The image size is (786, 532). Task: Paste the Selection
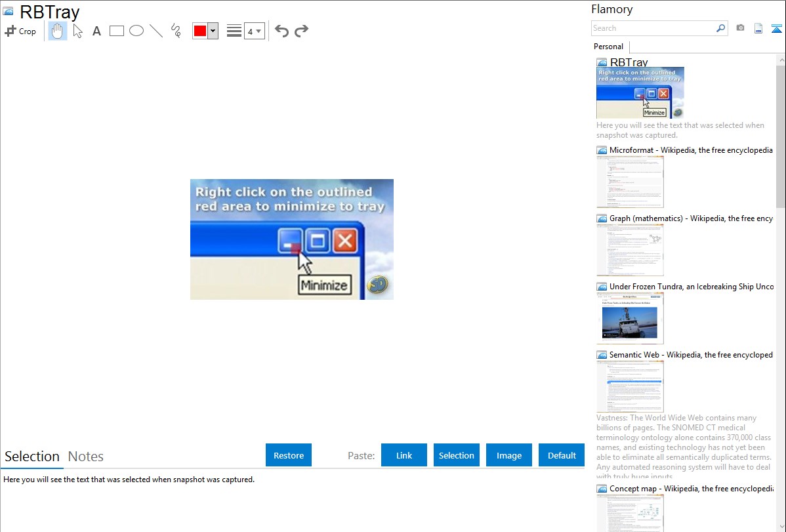point(456,455)
